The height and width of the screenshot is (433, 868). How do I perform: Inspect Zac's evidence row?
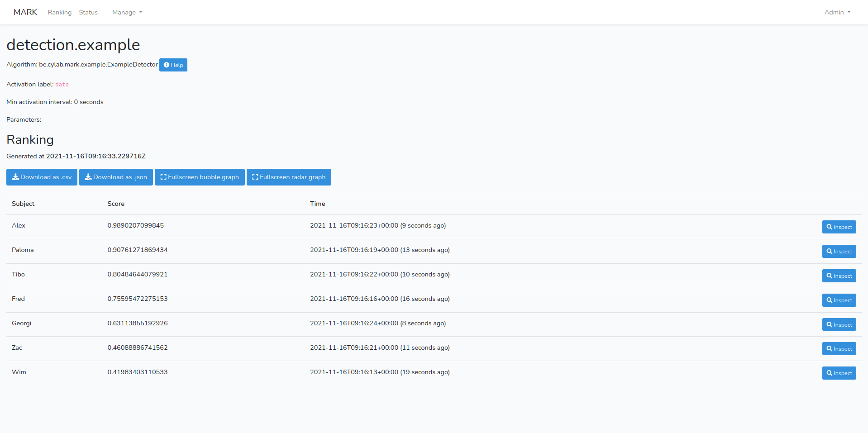click(x=839, y=349)
